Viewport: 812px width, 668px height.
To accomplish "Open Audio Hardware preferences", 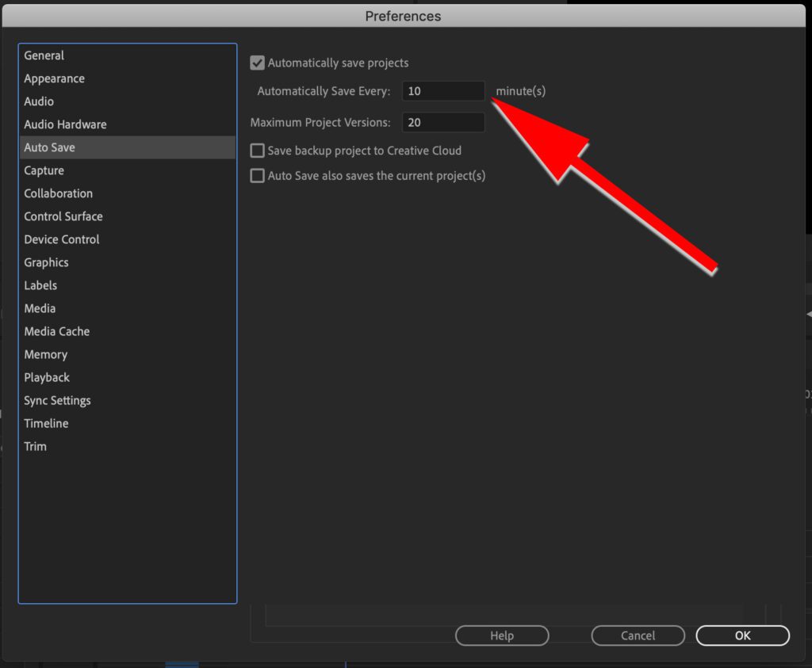I will [x=128, y=124].
